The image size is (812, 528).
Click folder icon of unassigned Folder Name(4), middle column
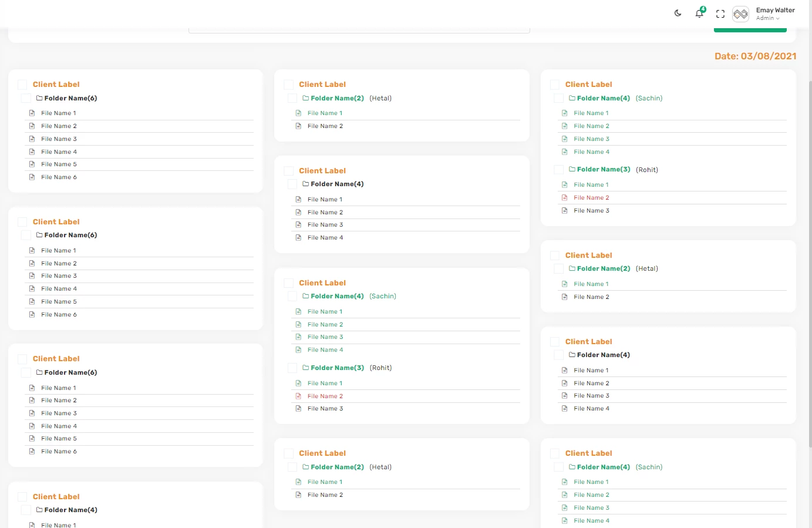(x=305, y=184)
